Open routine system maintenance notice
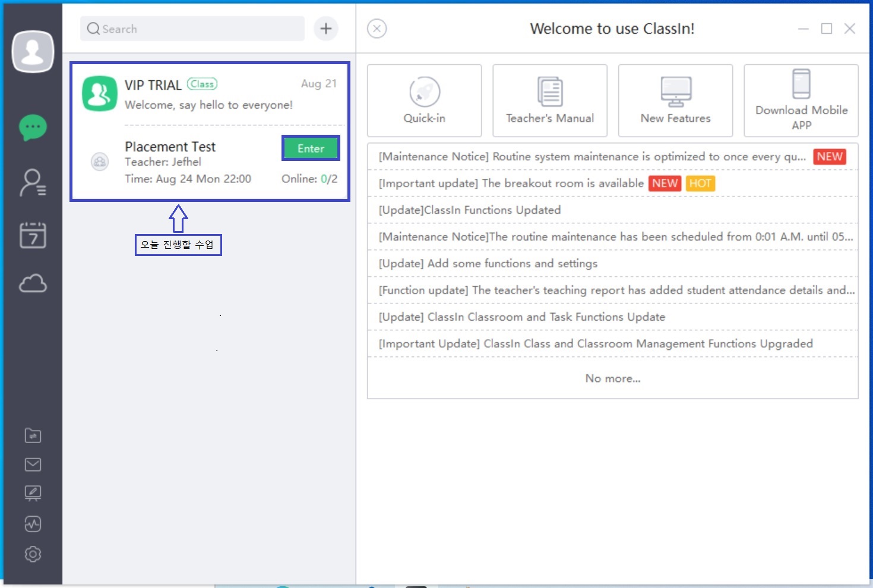This screenshot has height=588, width=873. 613,157
